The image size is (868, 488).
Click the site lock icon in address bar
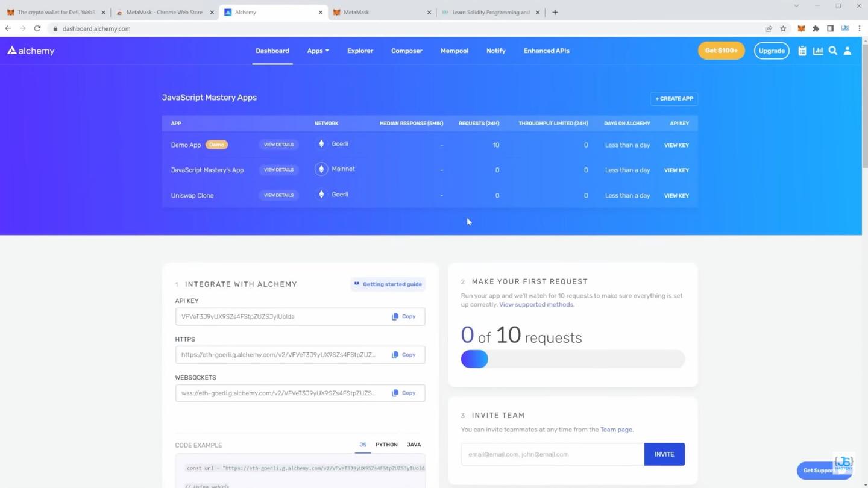55,28
